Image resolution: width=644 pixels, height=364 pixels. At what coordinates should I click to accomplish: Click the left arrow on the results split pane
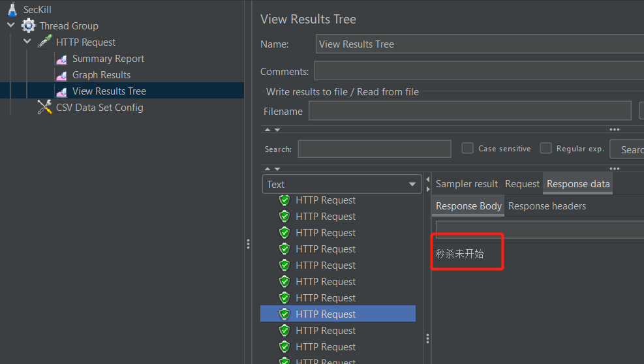(427, 179)
